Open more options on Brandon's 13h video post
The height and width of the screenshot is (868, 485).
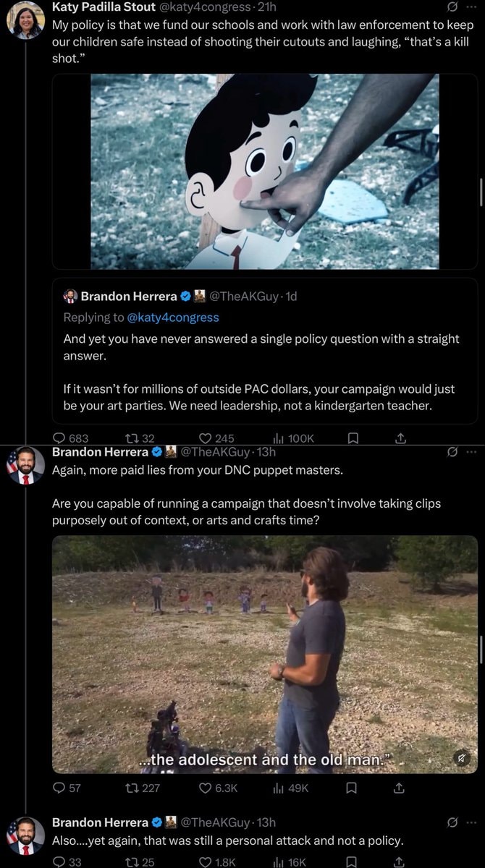coord(471,452)
